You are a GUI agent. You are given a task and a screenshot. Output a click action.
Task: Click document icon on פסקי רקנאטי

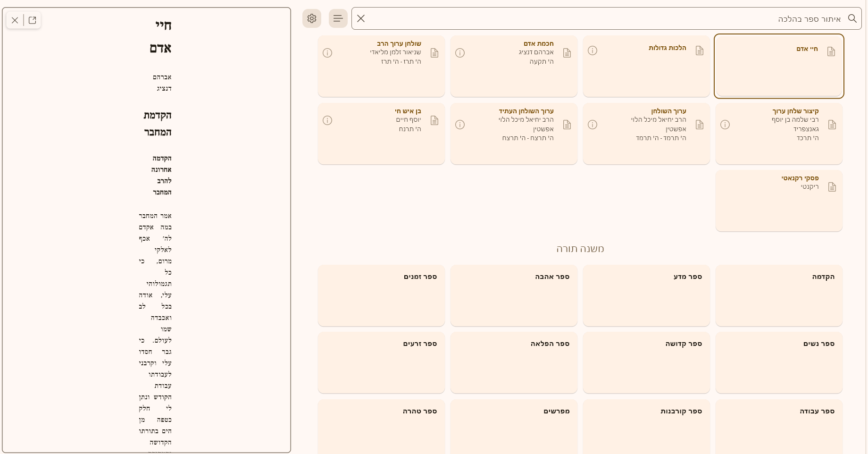click(x=832, y=187)
